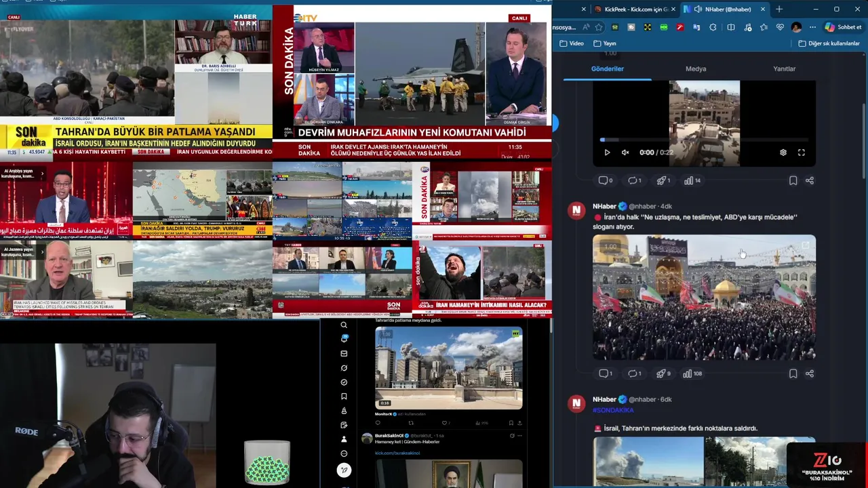Open the translate extension icon
This screenshot has height=488, width=868.
tap(696, 27)
